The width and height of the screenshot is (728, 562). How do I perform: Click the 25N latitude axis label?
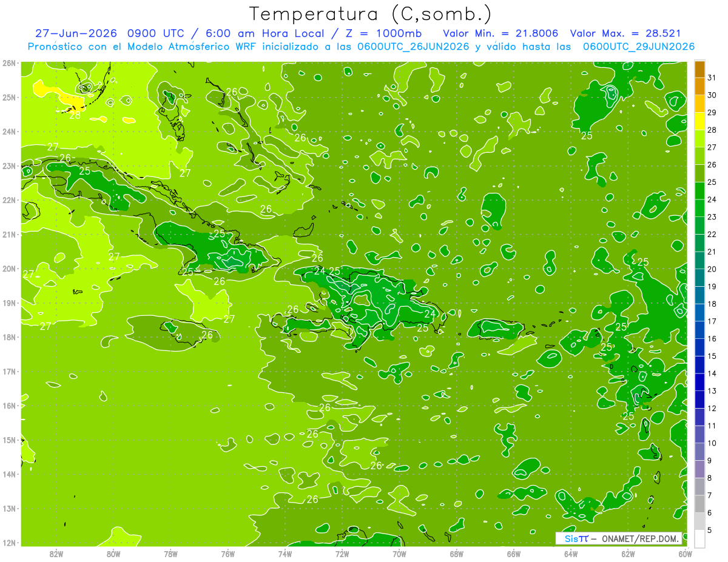click(9, 97)
